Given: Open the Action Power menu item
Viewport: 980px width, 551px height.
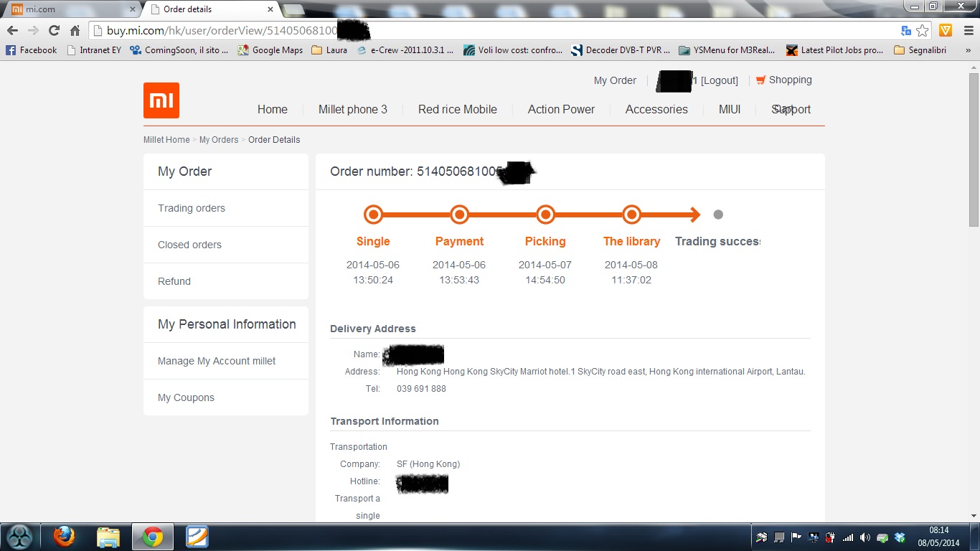Looking at the screenshot, I should (561, 109).
